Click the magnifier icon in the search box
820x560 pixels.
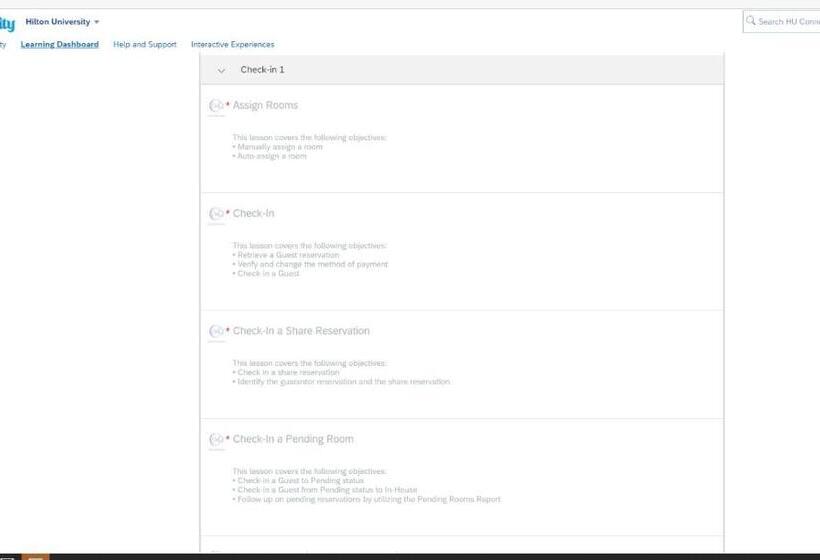(x=751, y=21)
